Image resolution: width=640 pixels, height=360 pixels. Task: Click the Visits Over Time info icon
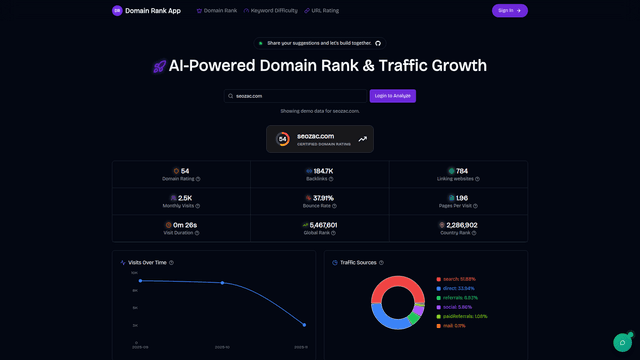click(x=171, y=263)
